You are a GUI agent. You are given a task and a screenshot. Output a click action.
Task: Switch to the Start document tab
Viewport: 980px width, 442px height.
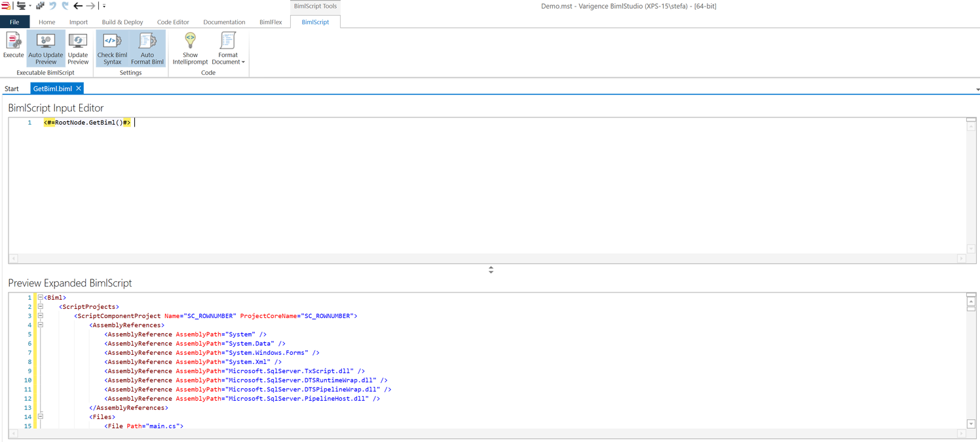(x=12, y=89)
